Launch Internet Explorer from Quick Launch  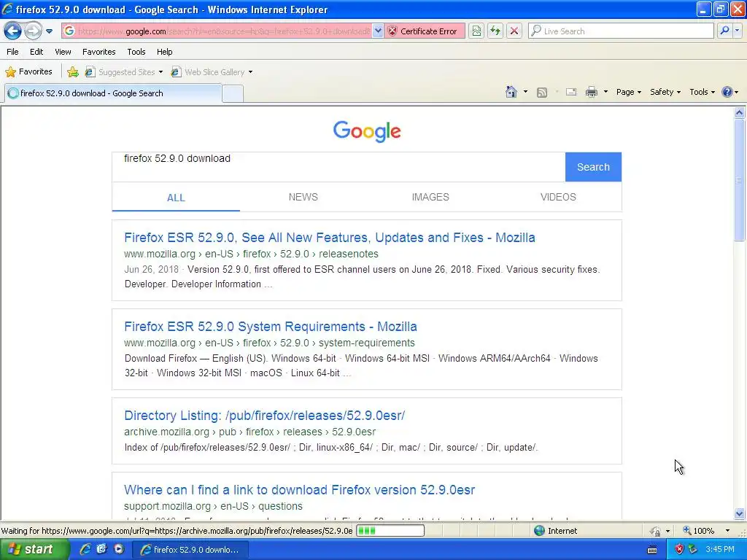click(x=85, y=550)
